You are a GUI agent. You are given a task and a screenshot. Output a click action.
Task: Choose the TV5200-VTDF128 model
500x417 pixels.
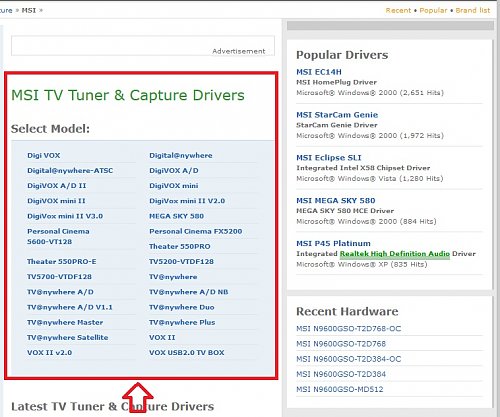coord(181,261)
